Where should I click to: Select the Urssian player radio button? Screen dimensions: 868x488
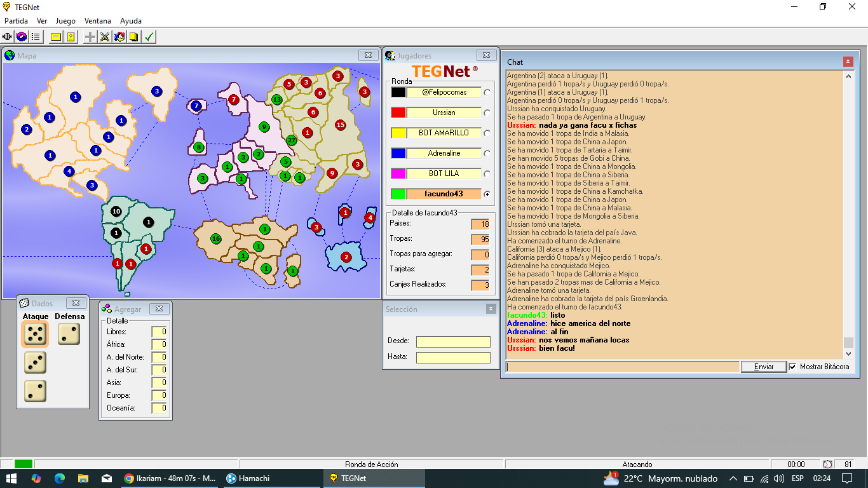coord(487,112)
